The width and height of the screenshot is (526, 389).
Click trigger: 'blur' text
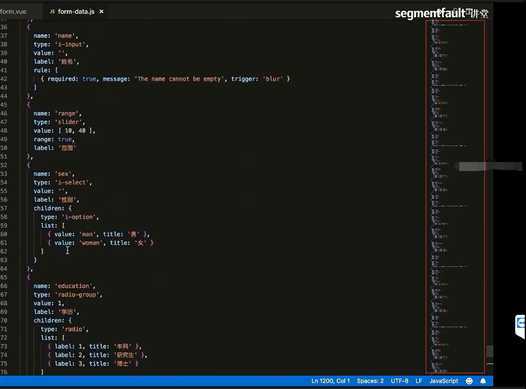(257, 79)
